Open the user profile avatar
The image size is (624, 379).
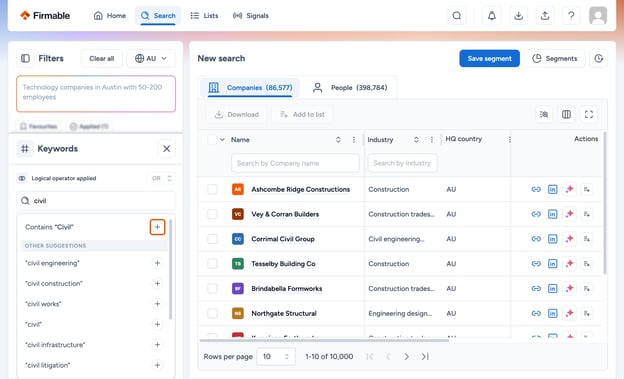pos(598,16)
